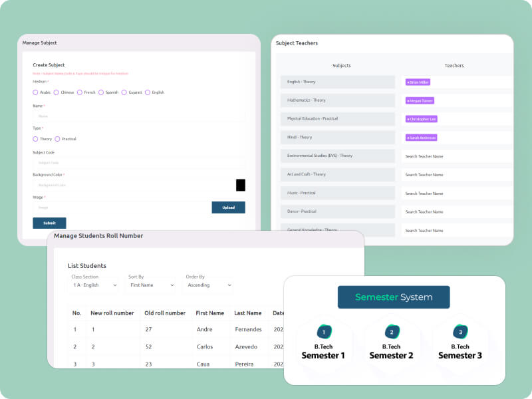Choose the English medium radio option

click(148, 92)
